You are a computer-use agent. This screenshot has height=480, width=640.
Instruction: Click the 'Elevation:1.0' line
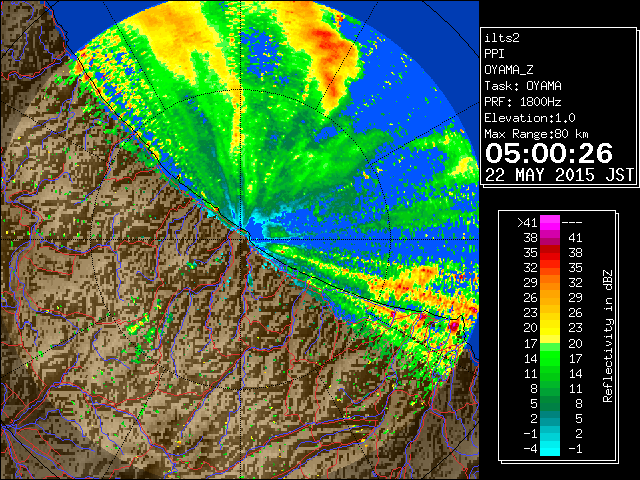(530, 118)
